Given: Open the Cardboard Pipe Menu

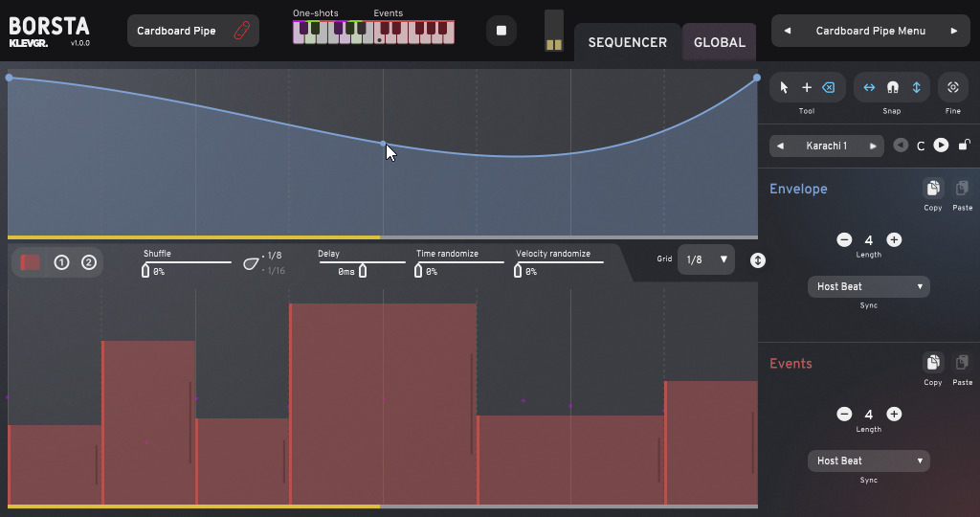Looking at the screenshot, I should [871, 31].
